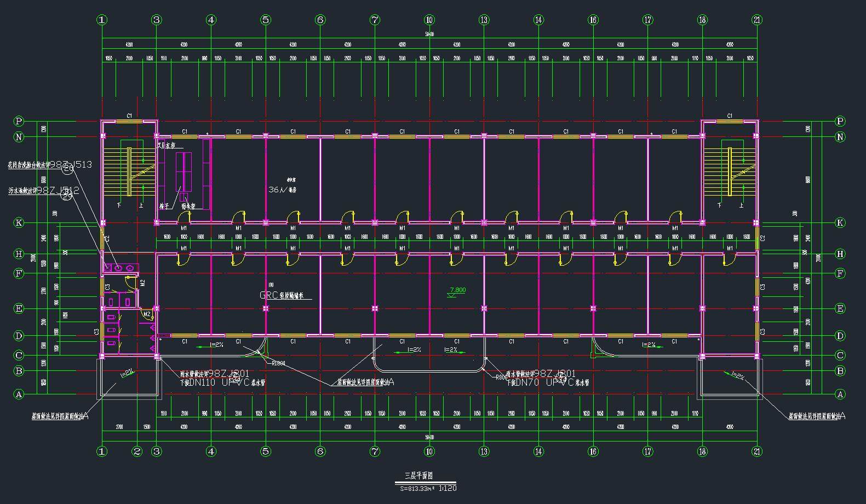Pick the top-row axis bubble 10
The image size is (866, 504).
(429, 20)
